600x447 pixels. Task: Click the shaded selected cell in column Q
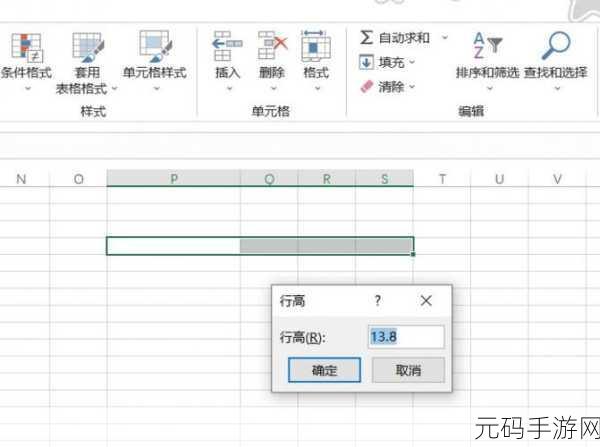[x=269, y=246]
